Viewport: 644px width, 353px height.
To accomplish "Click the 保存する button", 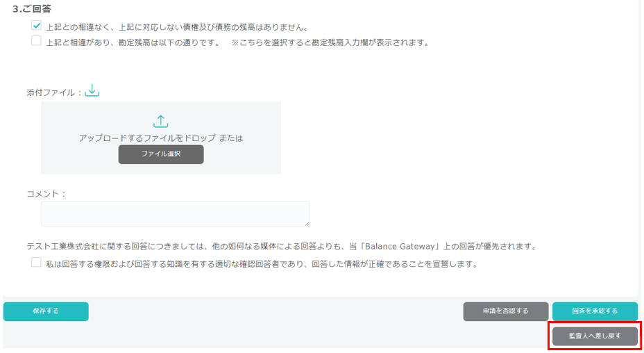I will pyautogui.click(x=46, y=311).
